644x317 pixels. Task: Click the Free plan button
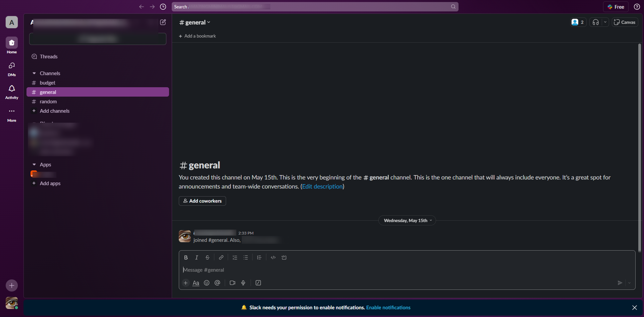(x=616, y=7)
